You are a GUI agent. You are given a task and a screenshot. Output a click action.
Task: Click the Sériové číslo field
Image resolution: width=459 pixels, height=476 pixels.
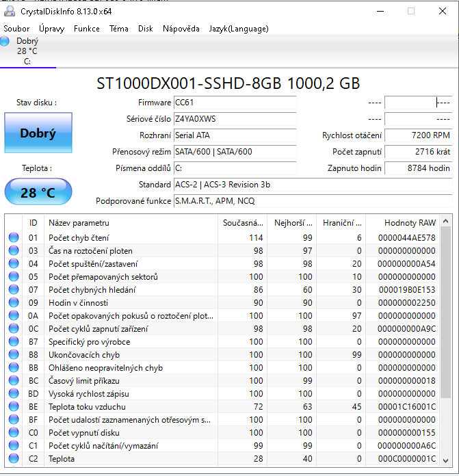pos(235,119)
